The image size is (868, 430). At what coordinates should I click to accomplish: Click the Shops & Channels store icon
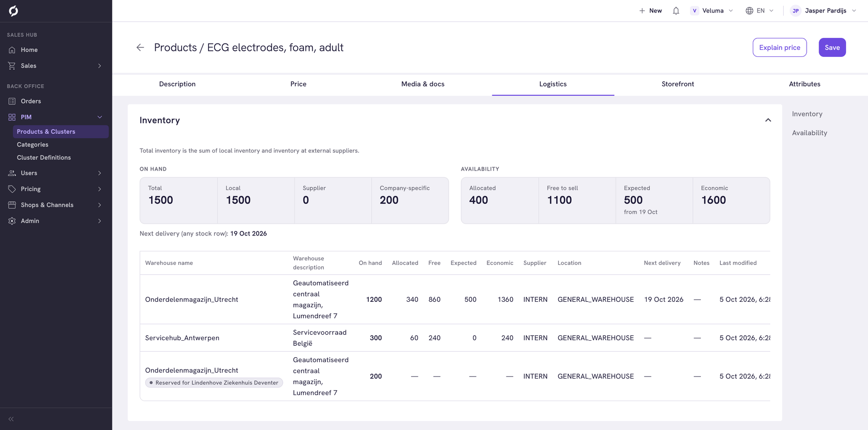(12, 205)
